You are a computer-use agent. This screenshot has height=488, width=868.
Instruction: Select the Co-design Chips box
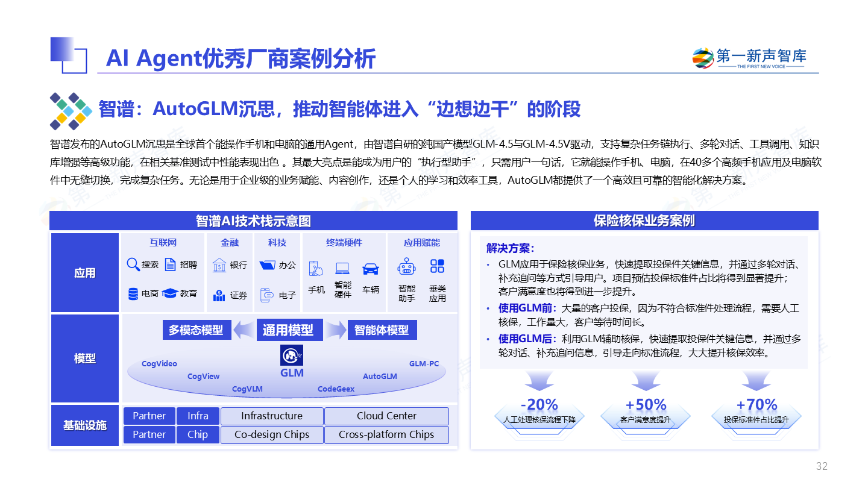[272, 434]
